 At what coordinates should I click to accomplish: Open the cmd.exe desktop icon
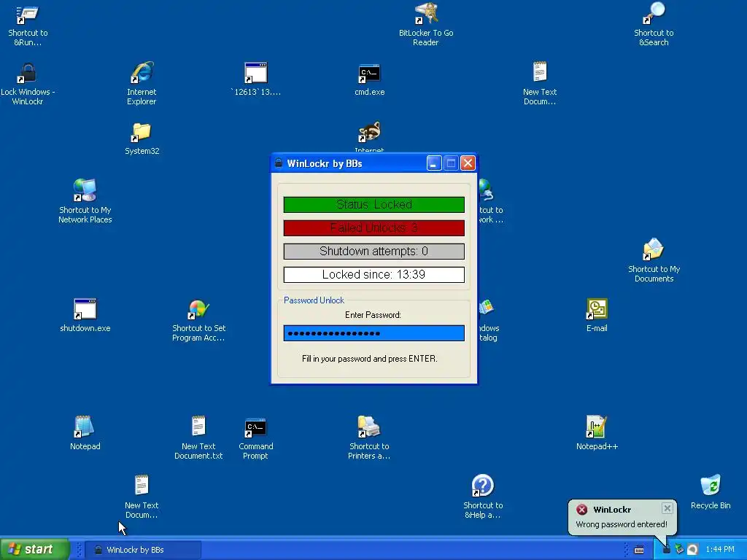(370, 79)
